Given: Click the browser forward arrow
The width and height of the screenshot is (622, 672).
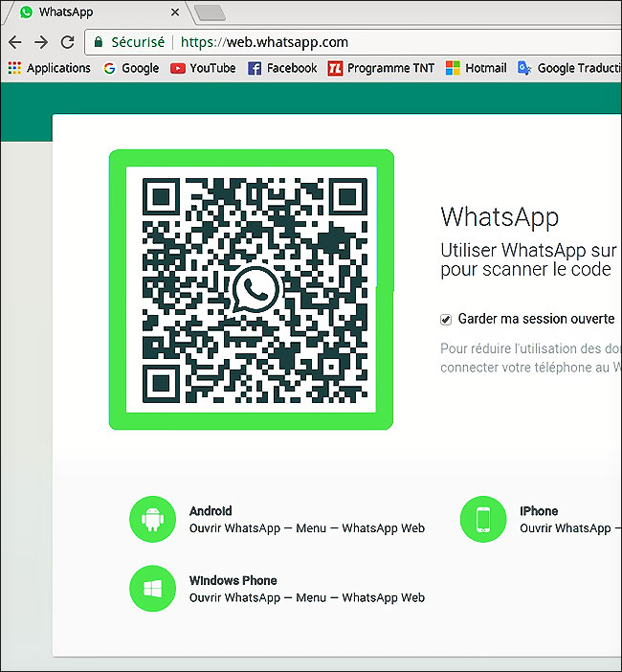Looking at the screenshot, I should [x=41, y=42].
